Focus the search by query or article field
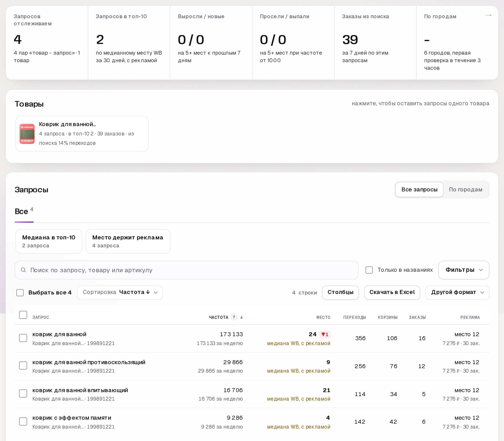The image size is (504, 441). point(186,270)
